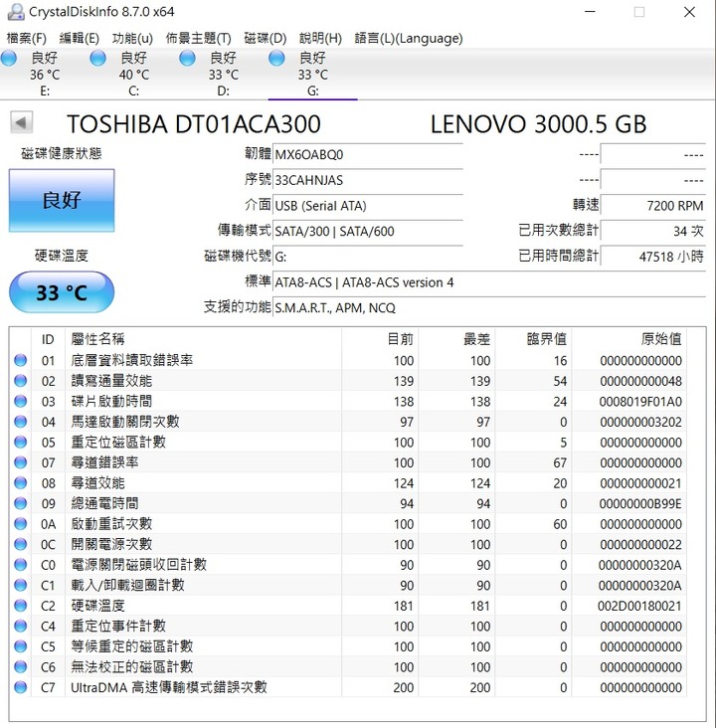Click status icon for attribute 0C 開關電源次數

point(21,544)
